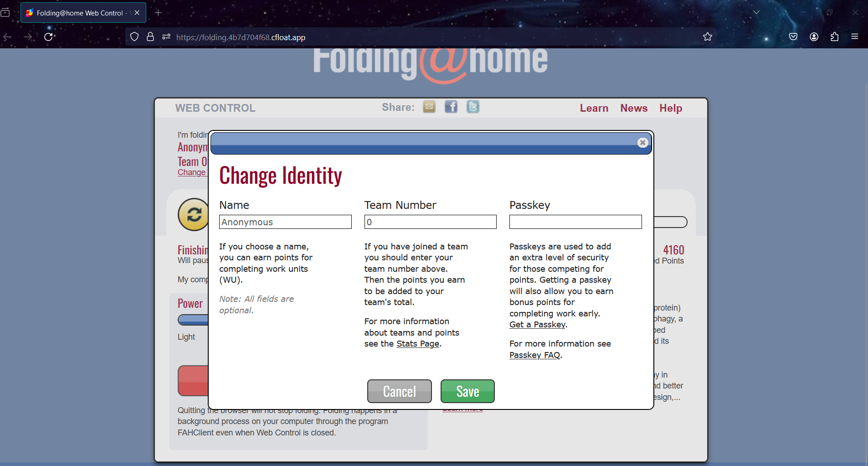868x466 pixels.
Task: Close the Change Identity dialog
Action: click(642, 143)
